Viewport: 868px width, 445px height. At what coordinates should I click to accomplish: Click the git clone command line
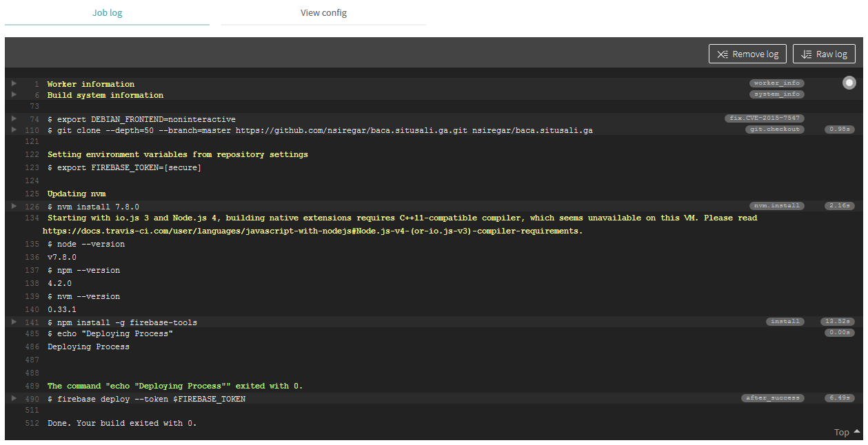(x=320, y=130)
